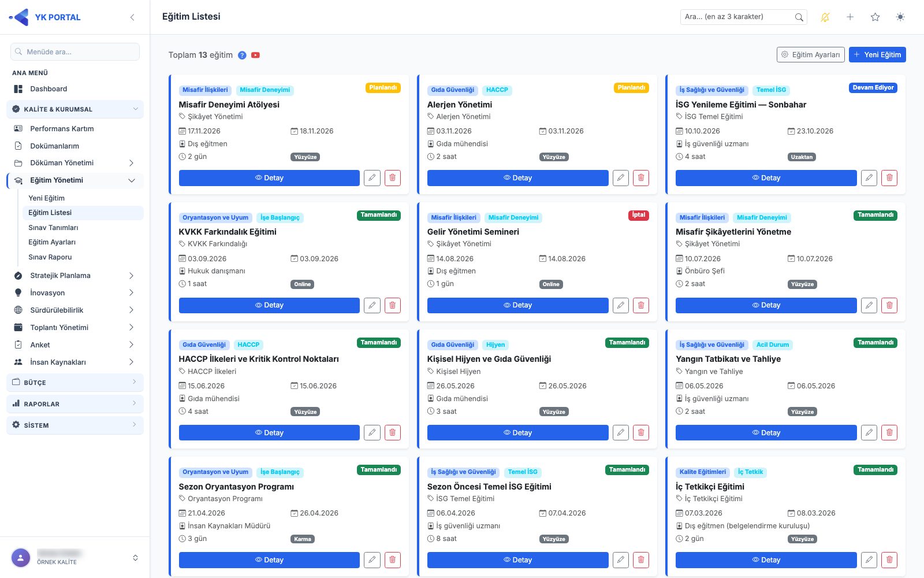Delete the KVKK Farkındalık Eğitimi card

point(393,305)
